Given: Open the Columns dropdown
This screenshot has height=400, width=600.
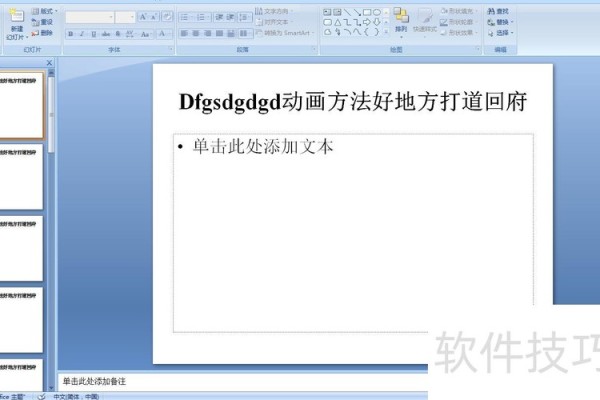Looking at the screenshot, I should [244, 34].
